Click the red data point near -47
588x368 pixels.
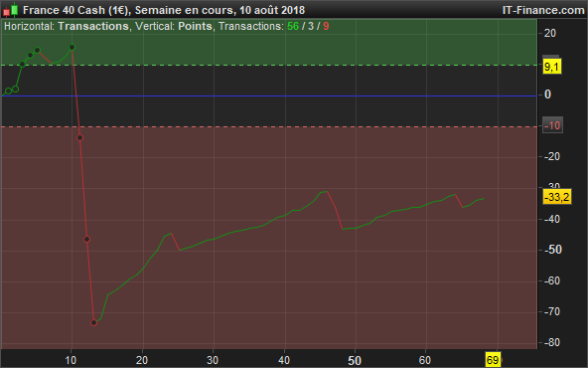point(86,239)
